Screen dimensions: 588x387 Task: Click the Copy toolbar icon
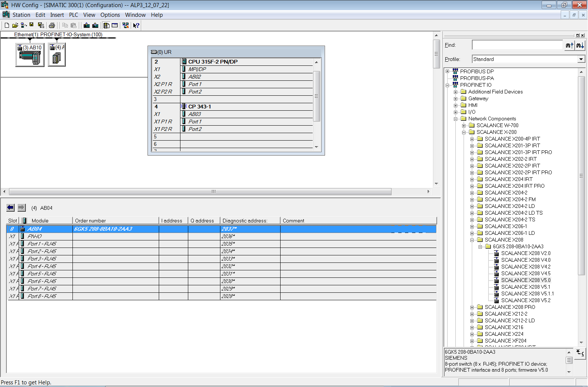(65, 25)
